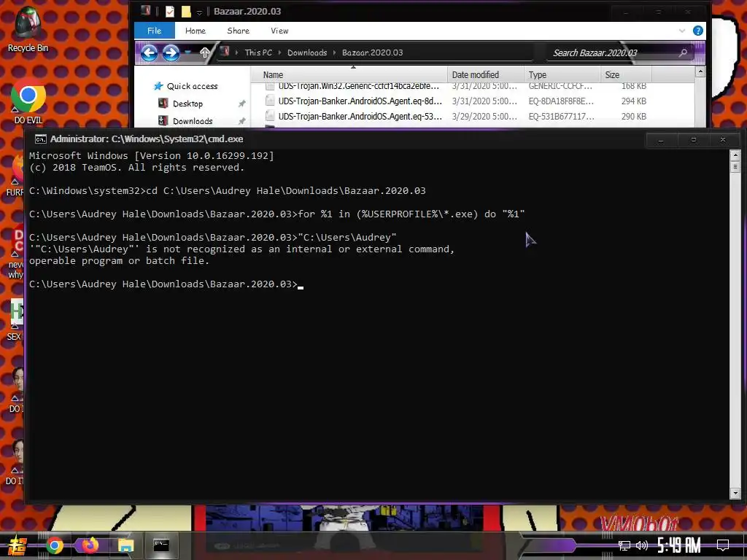Click the pin icon next to Downloads
This screenshot has height=560, width=747.
click(241, 121)
